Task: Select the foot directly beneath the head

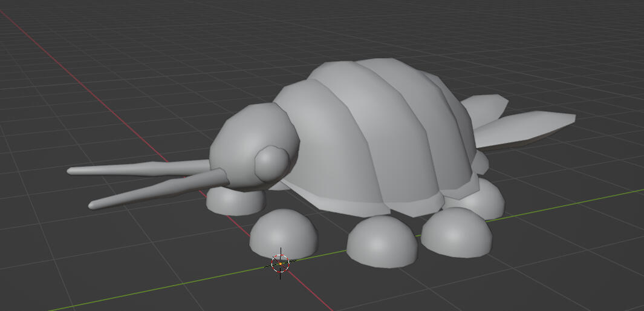Action: pyautogui.click(x=236, y=201)
